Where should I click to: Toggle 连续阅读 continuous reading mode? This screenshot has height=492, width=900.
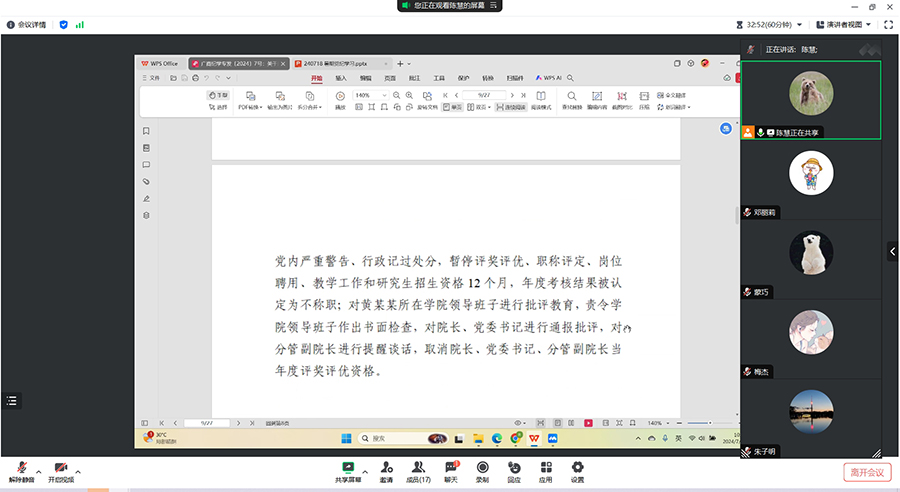tap(510, 106)
